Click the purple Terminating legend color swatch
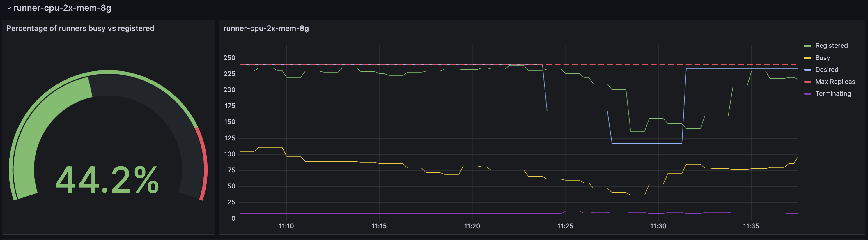This screenshot has height=240, width=868. coord(807,94)
